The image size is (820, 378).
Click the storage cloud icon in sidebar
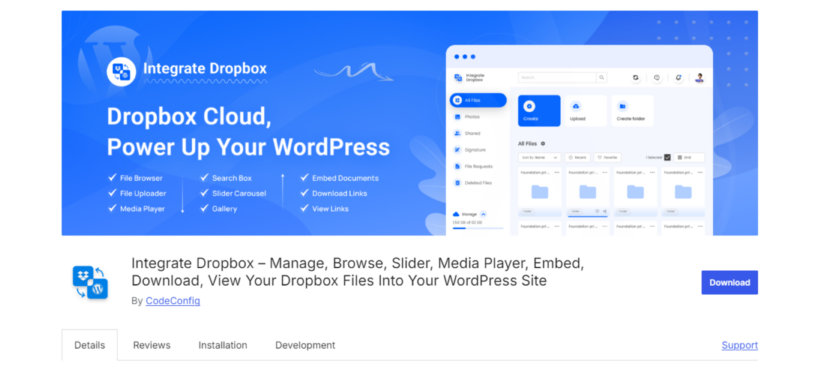456,214
